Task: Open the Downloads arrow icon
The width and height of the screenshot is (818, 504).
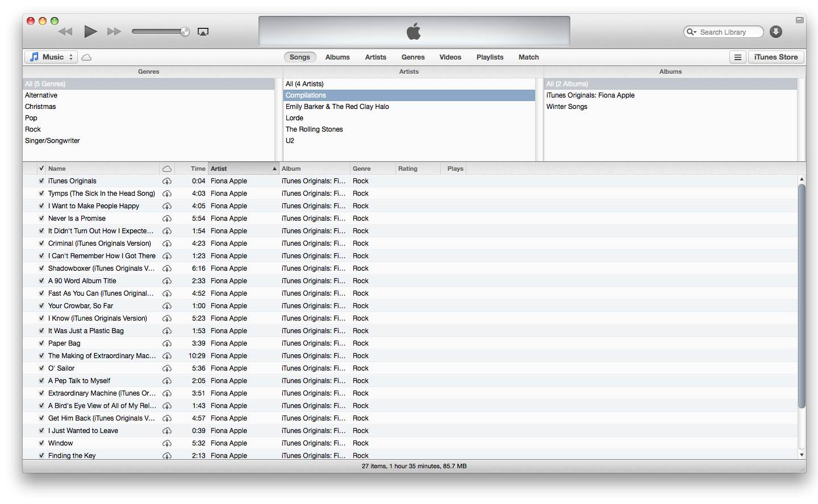Action: [776, 32]
